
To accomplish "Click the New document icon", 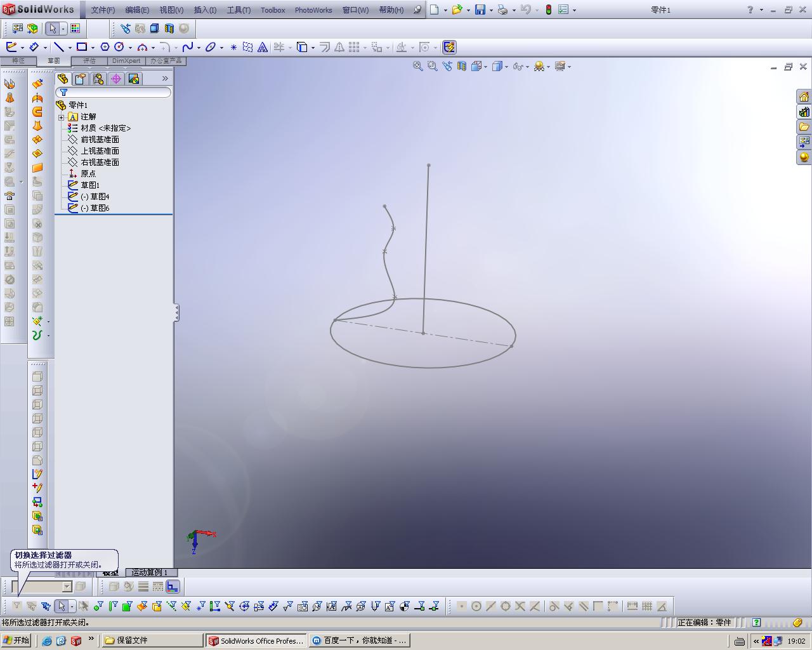I will 435,10.
